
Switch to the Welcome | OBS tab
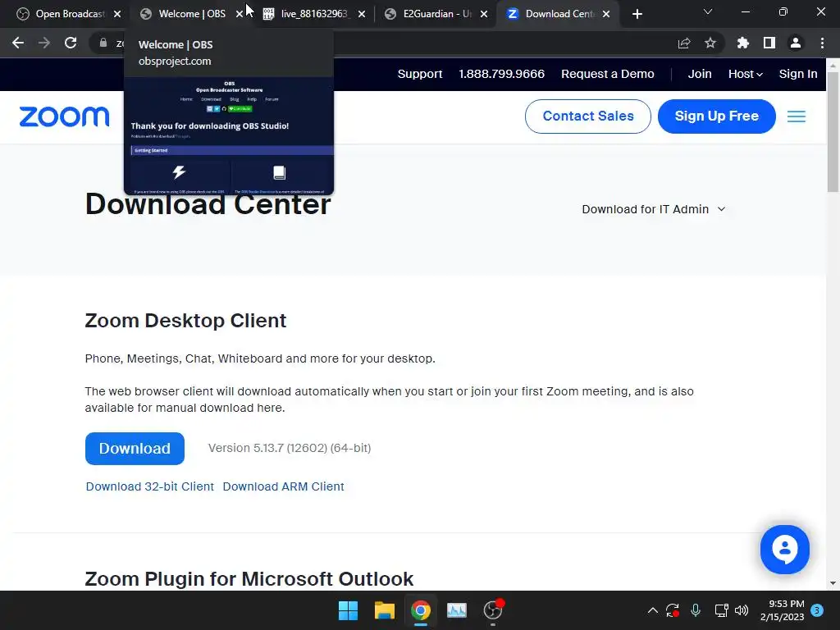[192, 14]
